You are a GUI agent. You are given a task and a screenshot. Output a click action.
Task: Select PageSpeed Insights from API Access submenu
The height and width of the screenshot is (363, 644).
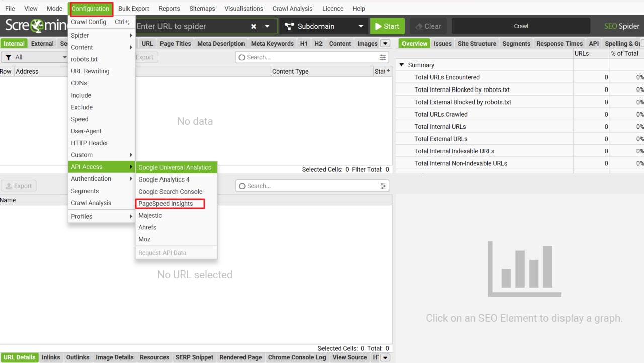pos(166,204)
